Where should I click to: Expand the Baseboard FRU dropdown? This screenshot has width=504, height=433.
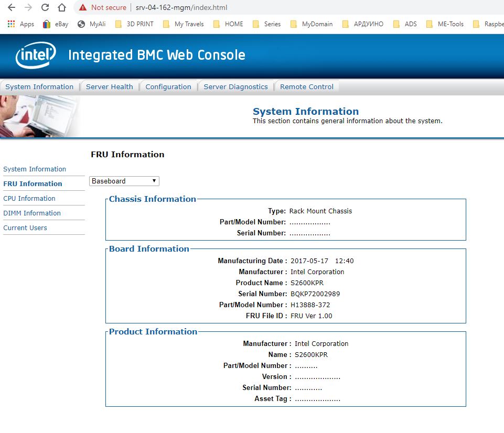(124, 181)
